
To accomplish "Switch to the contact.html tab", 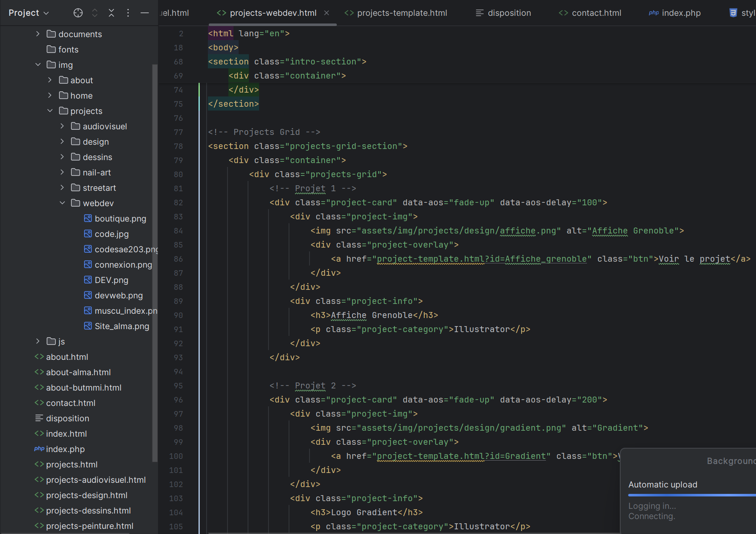I will coord(596,13).
